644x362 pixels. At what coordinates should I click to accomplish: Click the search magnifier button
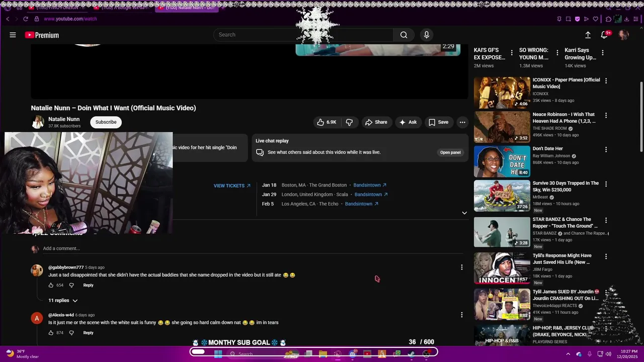tap(404, 35)
